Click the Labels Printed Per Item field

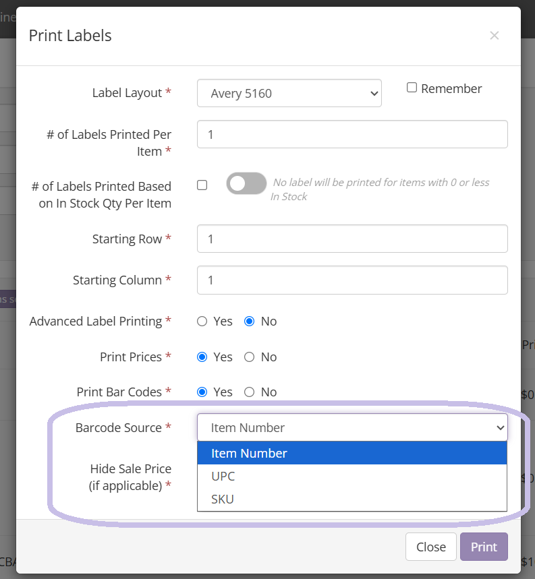pos(352,134)
